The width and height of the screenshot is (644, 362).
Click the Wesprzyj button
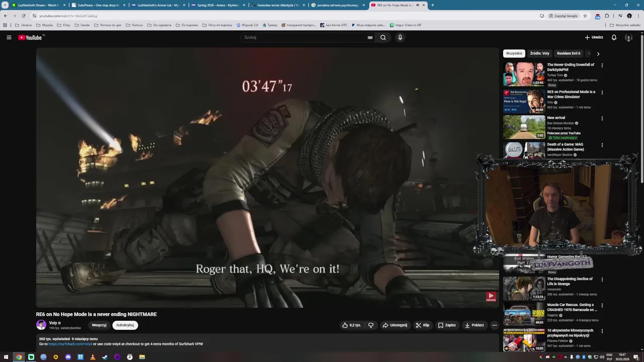point(99,325)
